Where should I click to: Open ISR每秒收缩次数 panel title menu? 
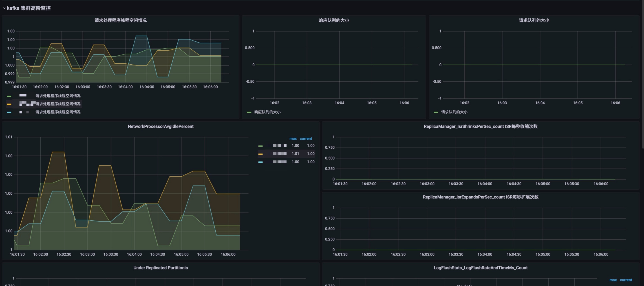pyautogui.click(x=480, y=127)
